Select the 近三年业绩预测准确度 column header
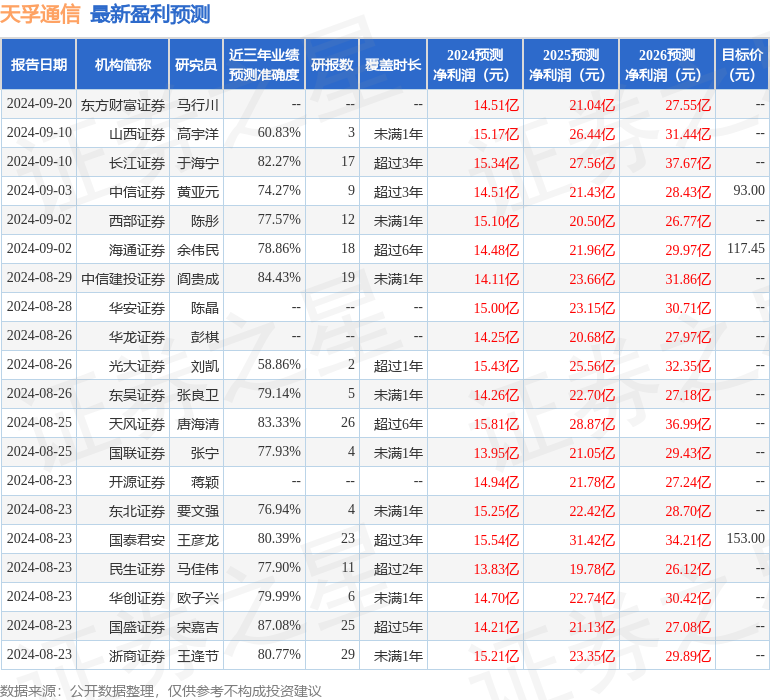Viewport: 770px width, 700px height. tap(264, 65)
